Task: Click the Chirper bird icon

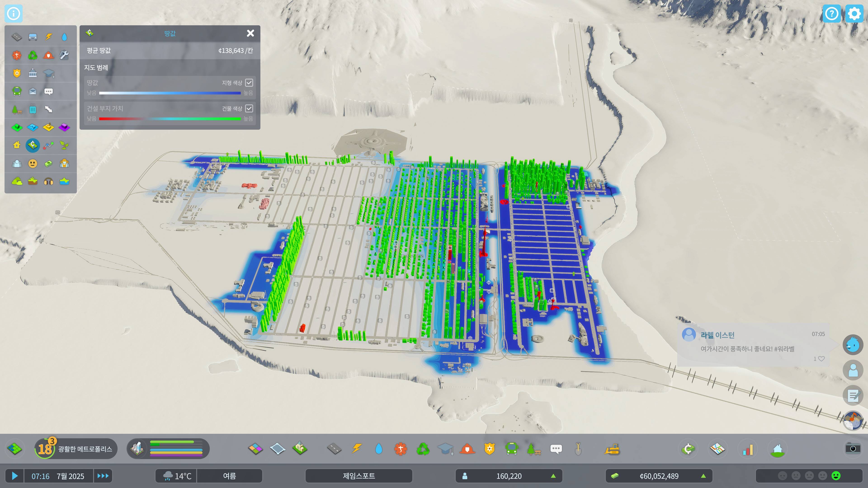Action: pos(852,345)
